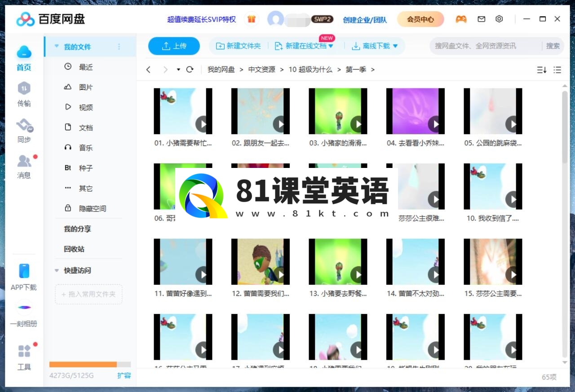This screenshot has height=392, width=575.
Task: Select file name 14. 苗苗不太对劲
Action: pos(416,294)
